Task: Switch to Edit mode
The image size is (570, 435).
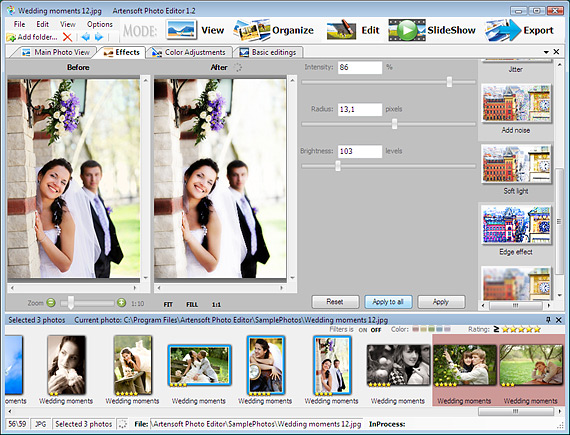Action: pos(353,30)
